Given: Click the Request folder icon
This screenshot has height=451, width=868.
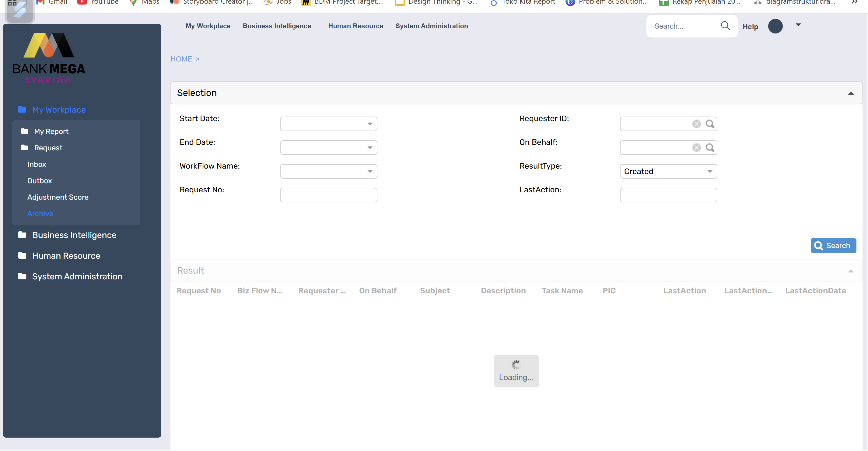Looking at the screenshot, I should pyautogui.click(x=25, y=148).
